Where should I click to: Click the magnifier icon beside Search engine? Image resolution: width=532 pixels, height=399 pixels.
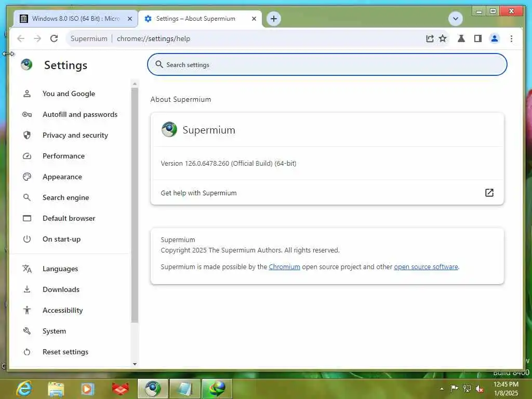click(x=27, y=197)
